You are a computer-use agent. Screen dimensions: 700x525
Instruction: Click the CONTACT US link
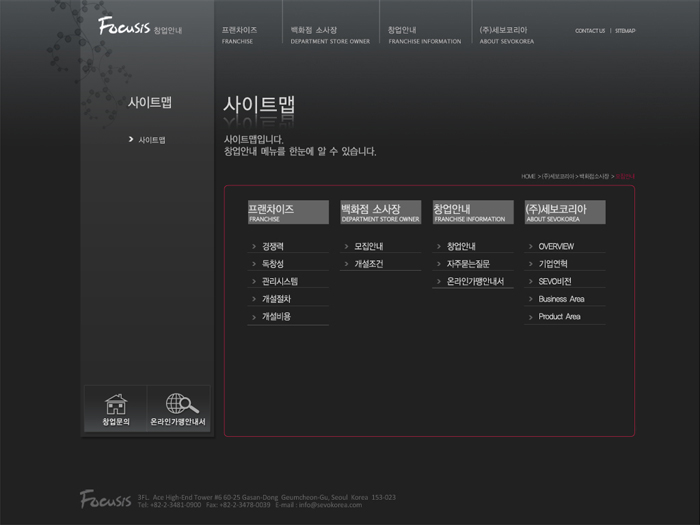tap(590, 31)
